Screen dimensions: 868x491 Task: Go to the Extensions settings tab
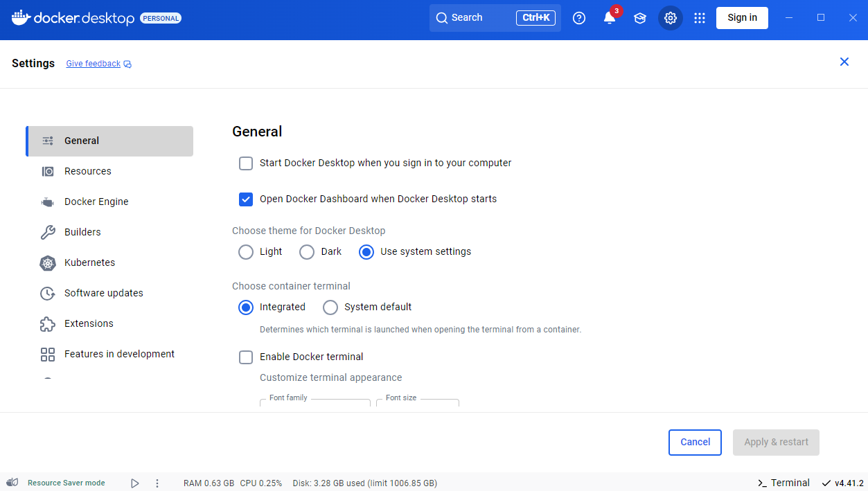coord(89,323)
